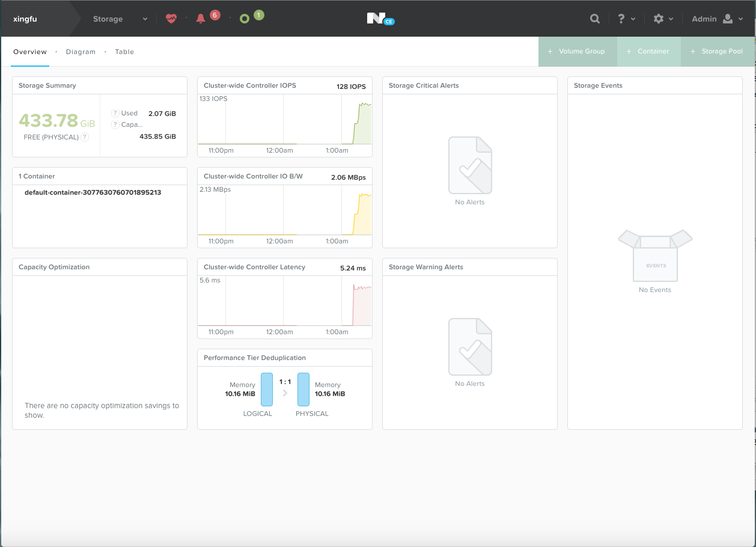Click help icon next to Used
756x547 pixels.
coord(115,113)
